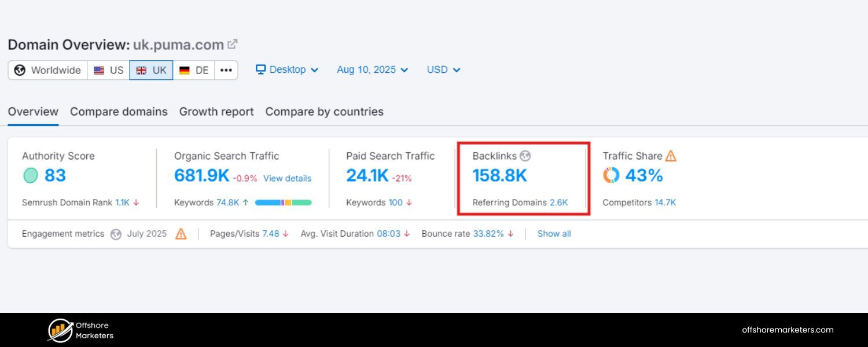Click the globe icon beside Engagement metrics
The image size is (868, 347).
point(115,234)
